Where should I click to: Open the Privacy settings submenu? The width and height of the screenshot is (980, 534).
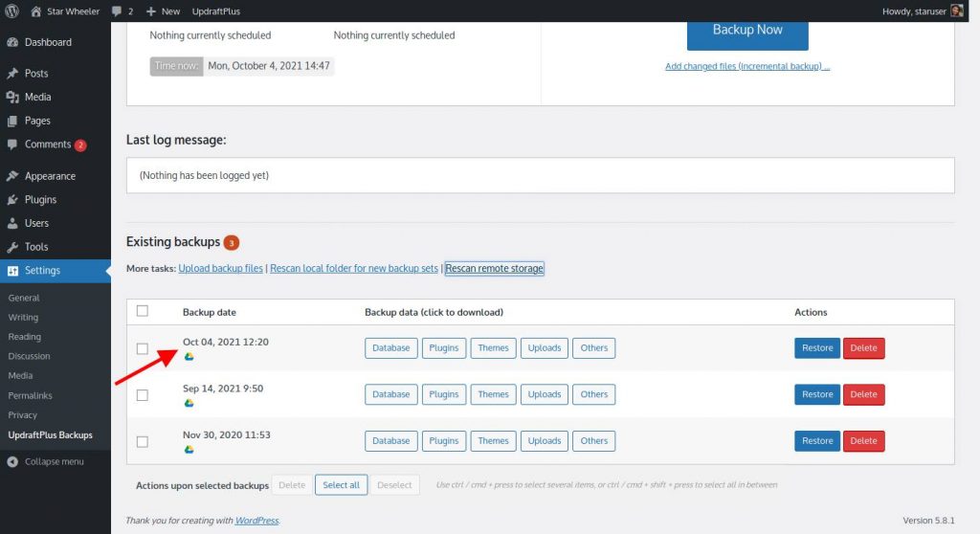(23, 415)
